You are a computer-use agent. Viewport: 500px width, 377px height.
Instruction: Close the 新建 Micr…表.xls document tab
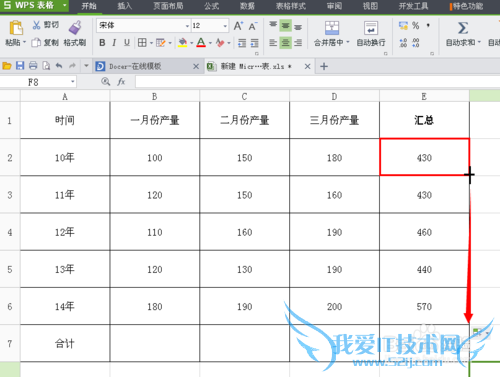(307, 66)
